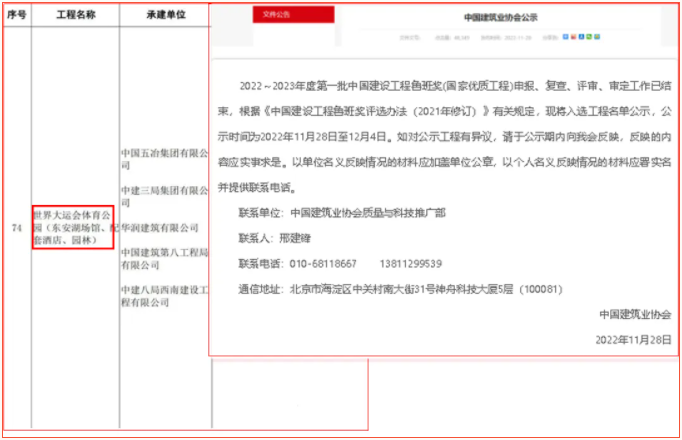Click the 世界大运会体育公园 project name cell
This screenshot has width=682, height=440.
(73, 227)
